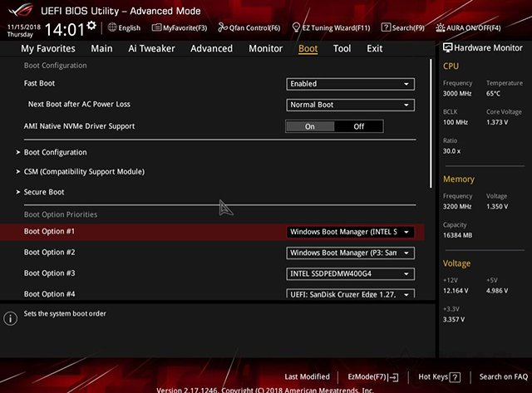
Task: Click the English language globe icon
Action: (x=111, y=27)
